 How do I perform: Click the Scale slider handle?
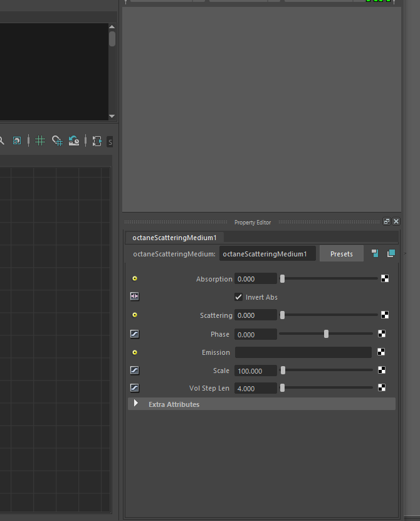(x=283, y=370)
